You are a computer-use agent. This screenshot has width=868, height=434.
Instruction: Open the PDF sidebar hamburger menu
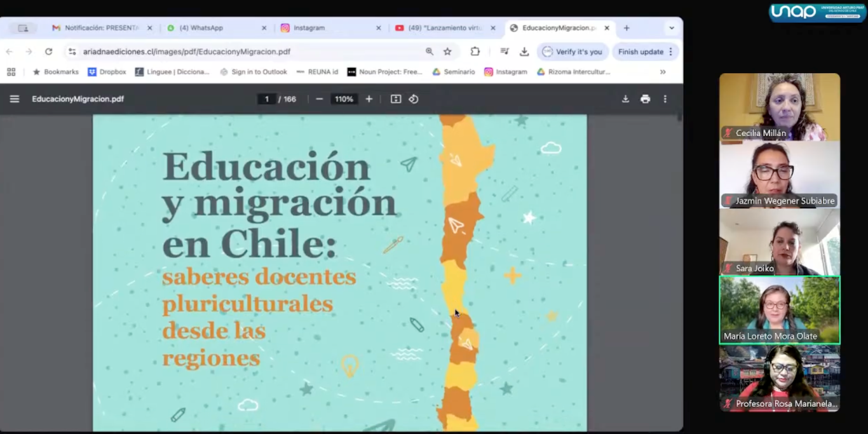click(x=15, y=99)
